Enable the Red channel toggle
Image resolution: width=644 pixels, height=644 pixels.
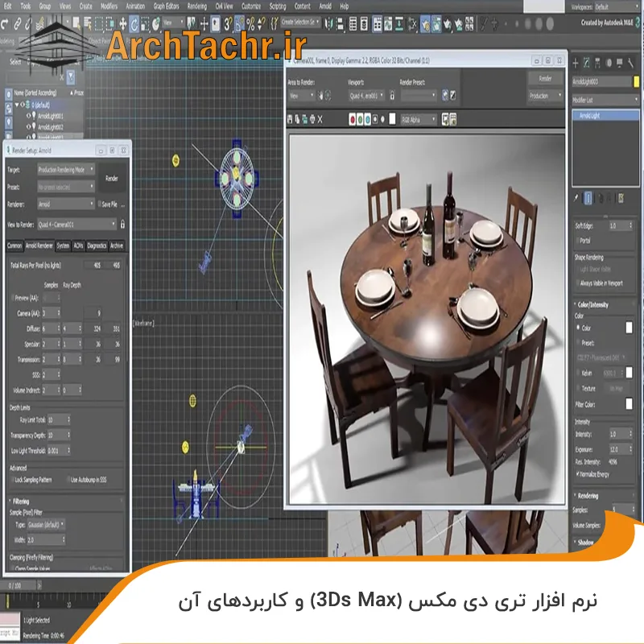pyautogui.click(x=352, y=119)
